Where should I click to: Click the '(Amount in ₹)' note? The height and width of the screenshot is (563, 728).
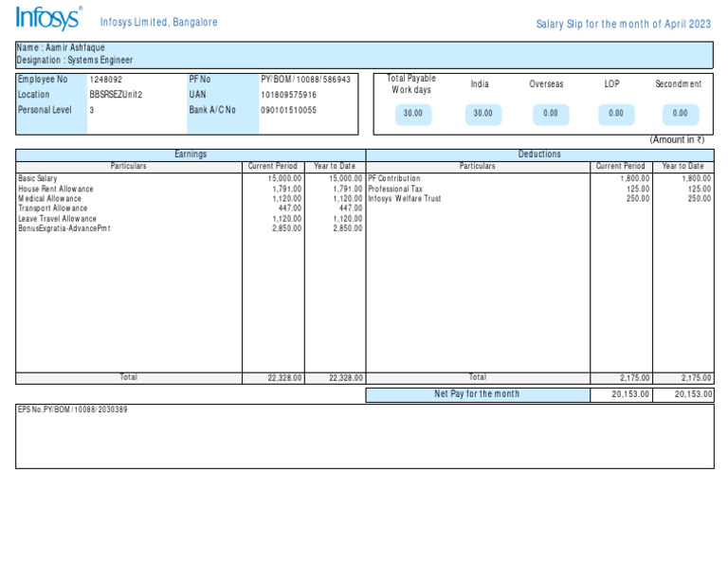tap(677, 139)
